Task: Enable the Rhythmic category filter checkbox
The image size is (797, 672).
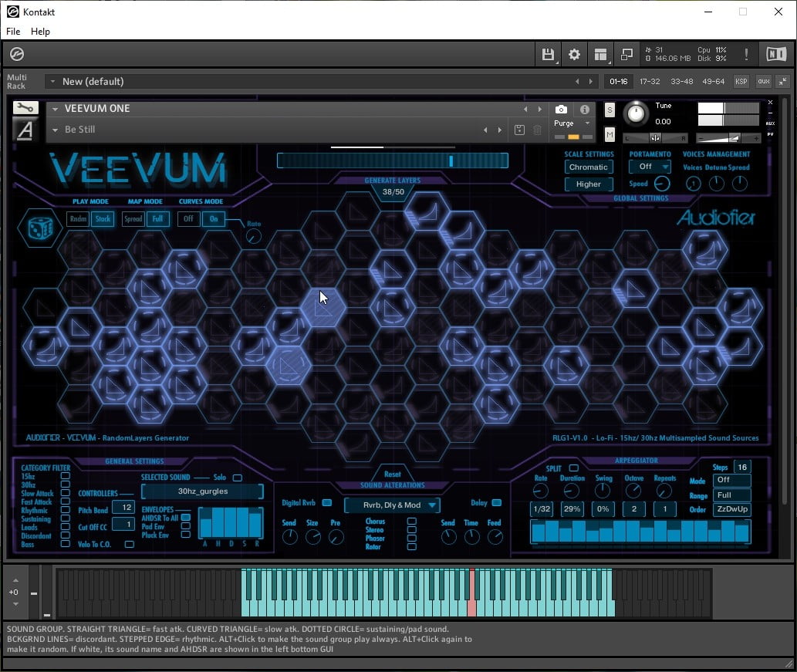Action: coord(65,510)
